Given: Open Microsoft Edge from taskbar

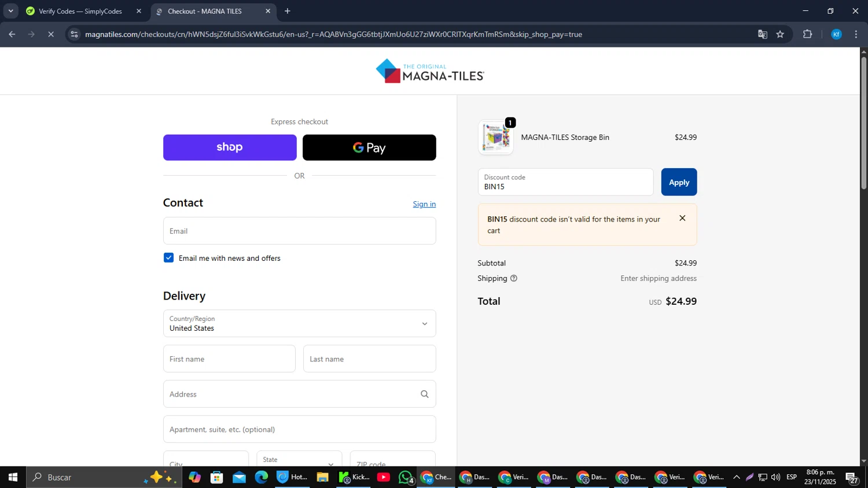Looking at the screenshot, I should pos(262,477).
